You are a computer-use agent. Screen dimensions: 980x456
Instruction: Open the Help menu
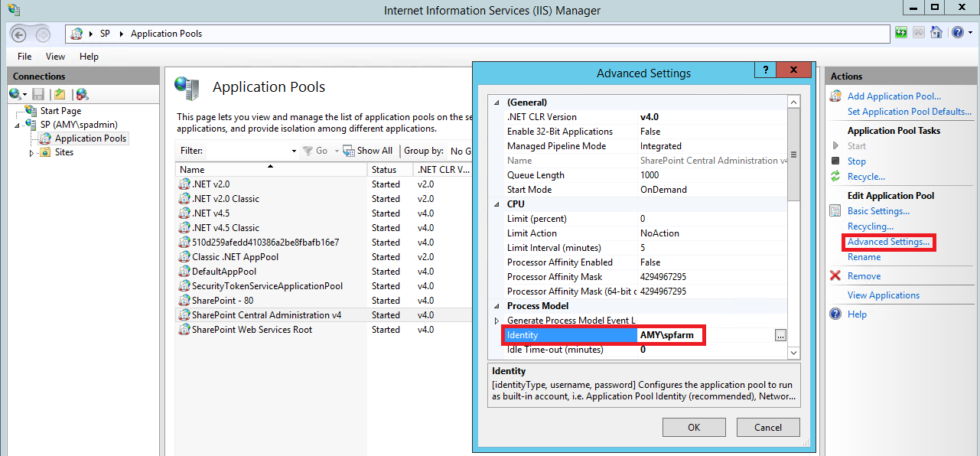89,57
